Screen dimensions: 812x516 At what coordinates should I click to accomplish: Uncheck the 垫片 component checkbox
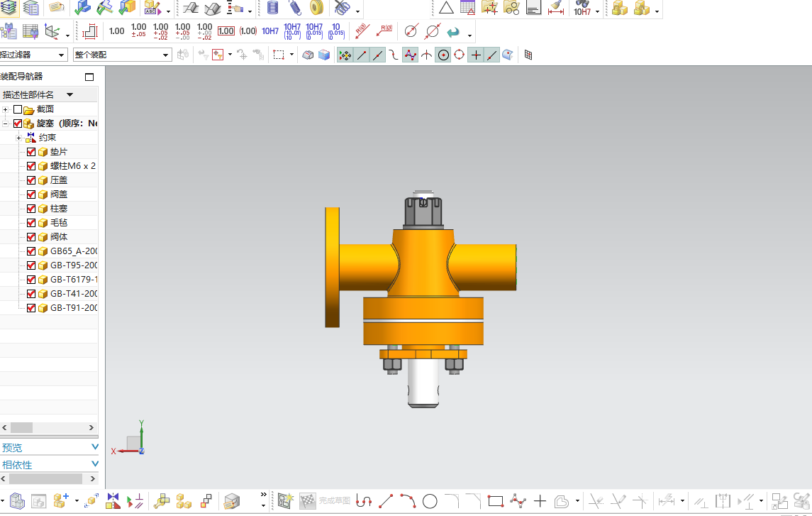coord(31,152)
